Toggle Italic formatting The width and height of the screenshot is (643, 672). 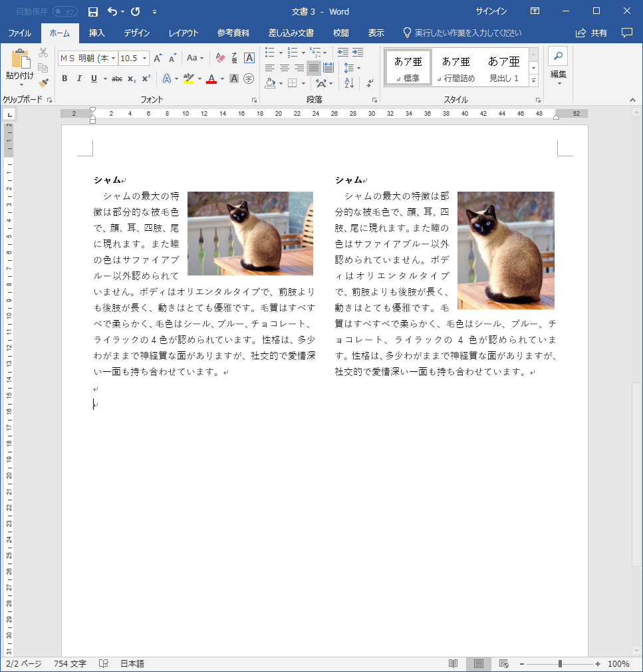[79, 79]
